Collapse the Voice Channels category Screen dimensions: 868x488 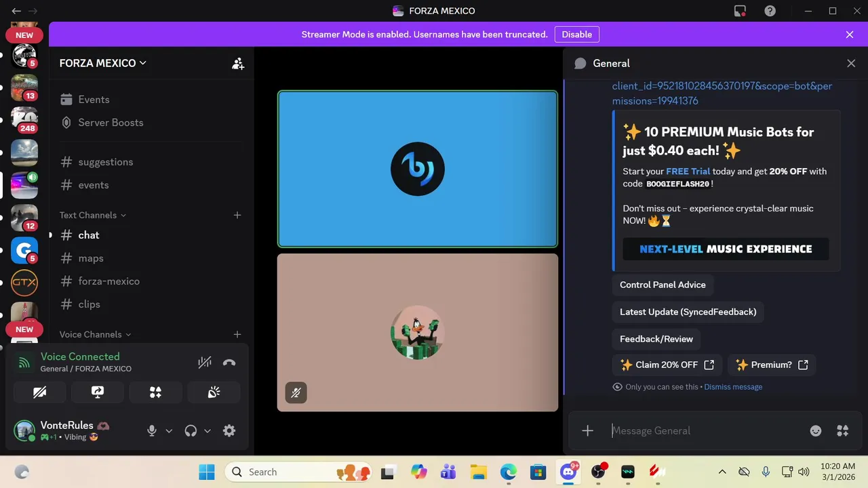tap(95, 334)
